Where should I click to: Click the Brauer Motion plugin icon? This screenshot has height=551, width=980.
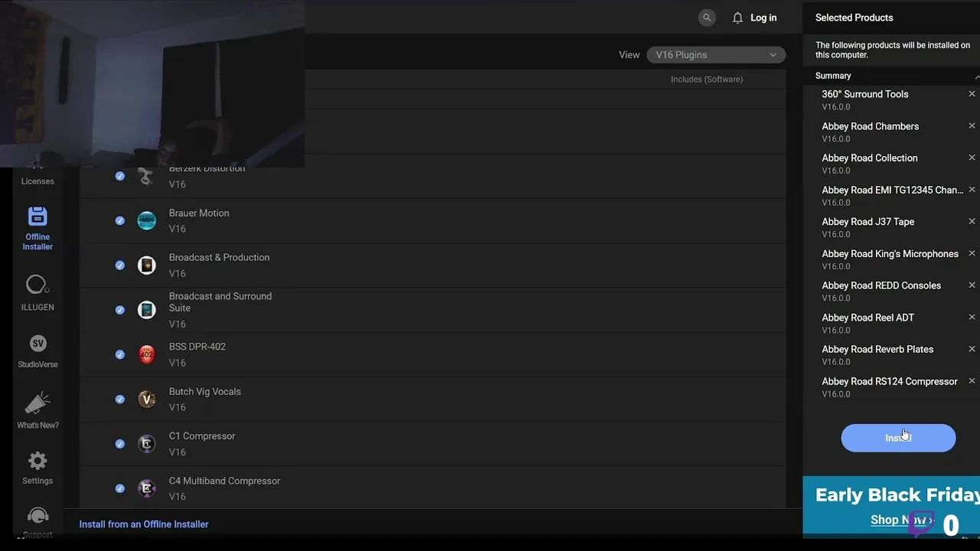coord(146,220)
